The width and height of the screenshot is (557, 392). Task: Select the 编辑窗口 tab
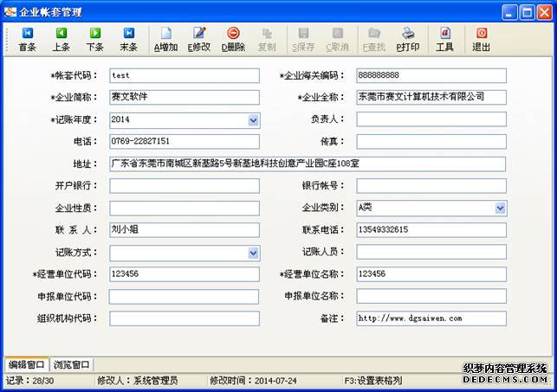point(27,364)
